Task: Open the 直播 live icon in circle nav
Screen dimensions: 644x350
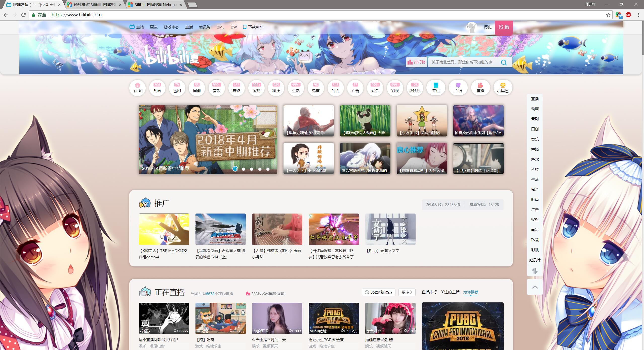Action: pyautogui.click(x=480, y=88)
